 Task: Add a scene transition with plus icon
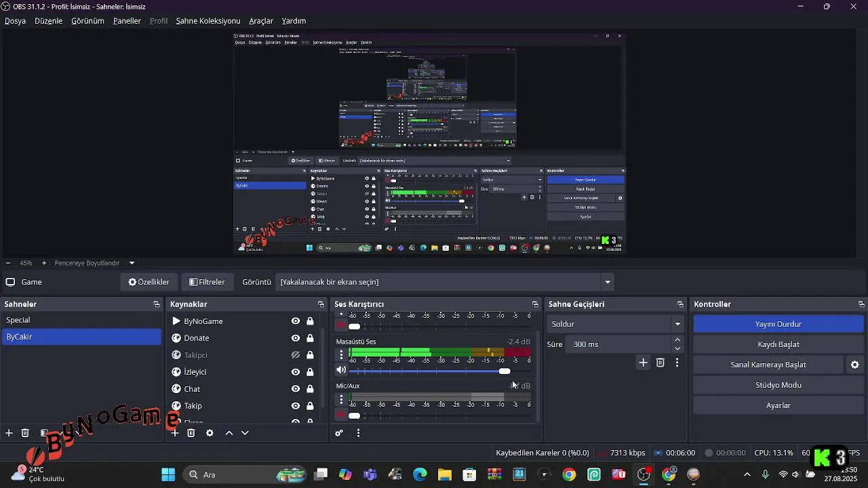point(644,363)
